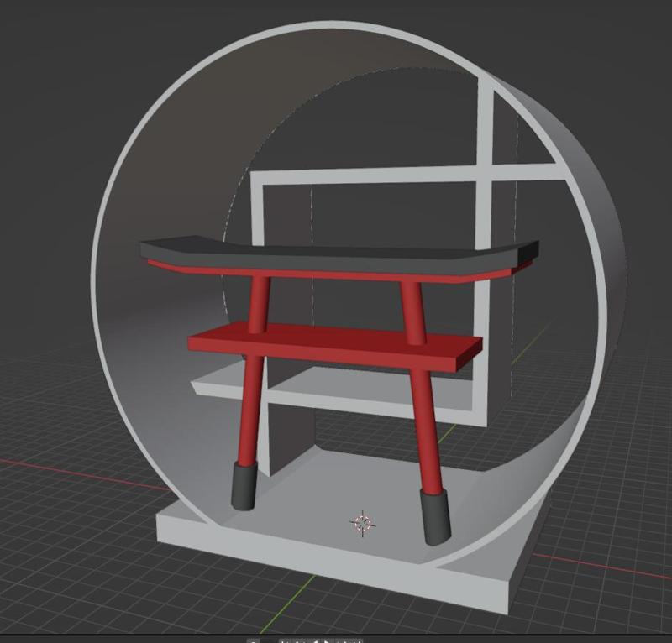Select the right black pillar foot
The height and width of the screenshot is (643, 672).
coord(435,517)
